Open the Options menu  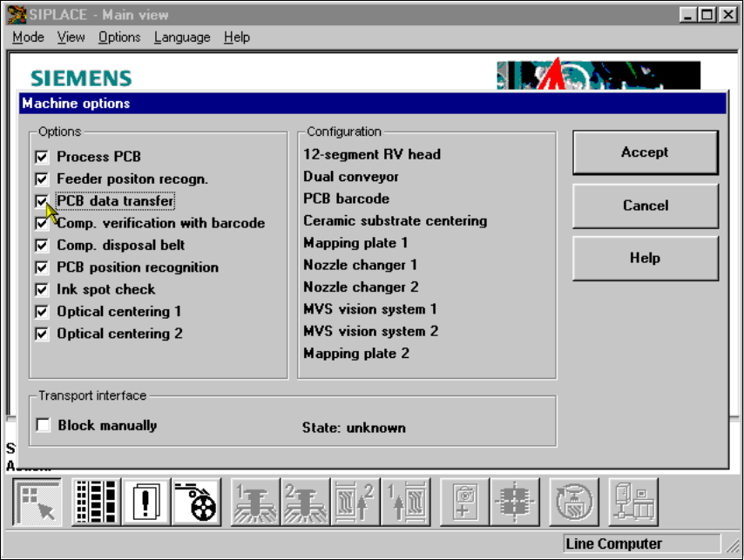[x=119, y=37]
